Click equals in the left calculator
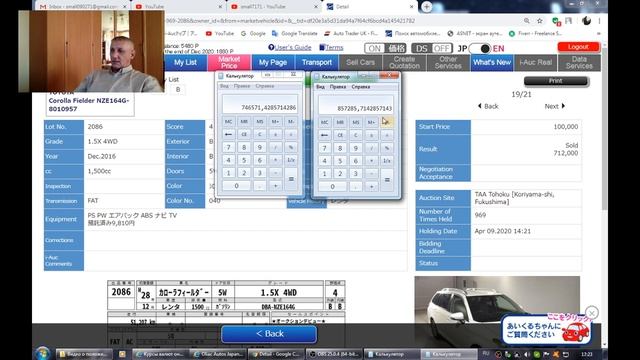The image size is (640, 360). tap(291, 179)
